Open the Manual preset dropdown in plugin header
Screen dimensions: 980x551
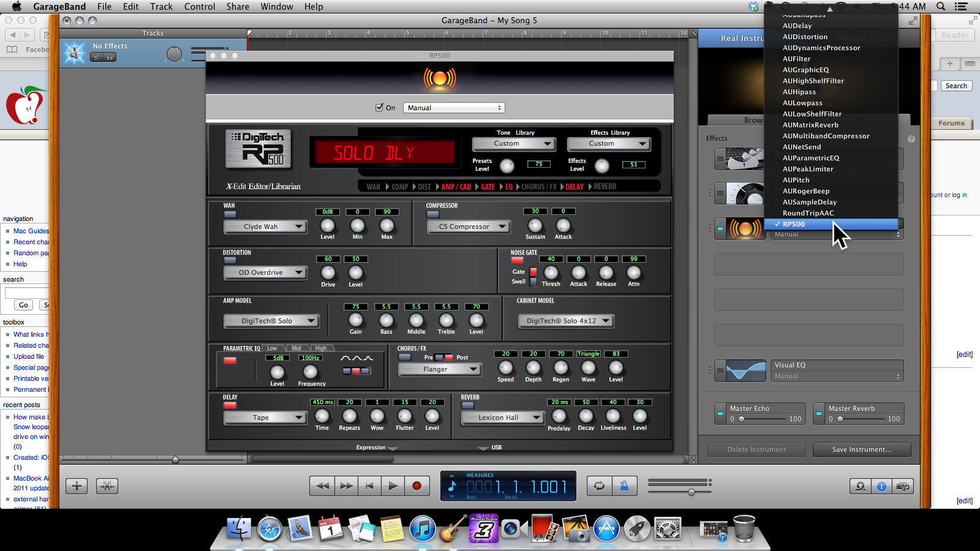[454, 108]
